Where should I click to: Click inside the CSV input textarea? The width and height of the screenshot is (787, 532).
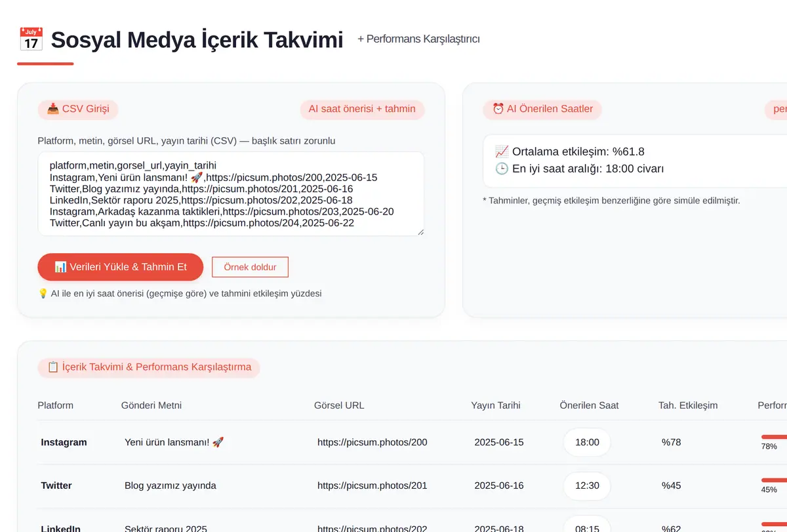point(231,194)
